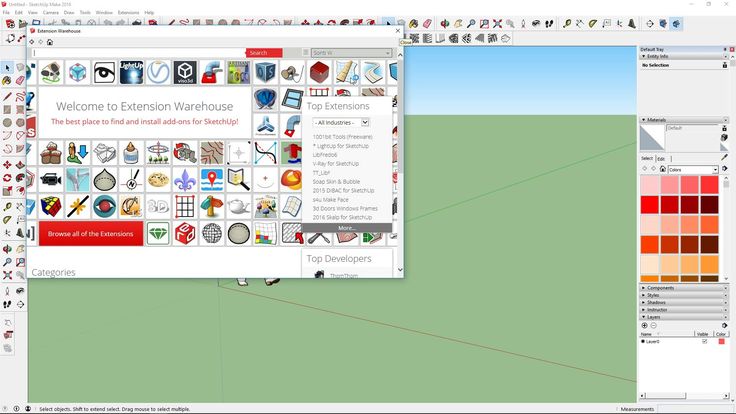Open the All Industries dropdown

341,123
